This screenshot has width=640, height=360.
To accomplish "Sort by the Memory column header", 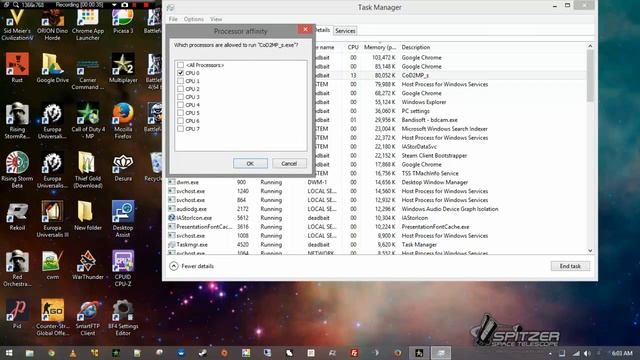I will (x=380, y=47).
